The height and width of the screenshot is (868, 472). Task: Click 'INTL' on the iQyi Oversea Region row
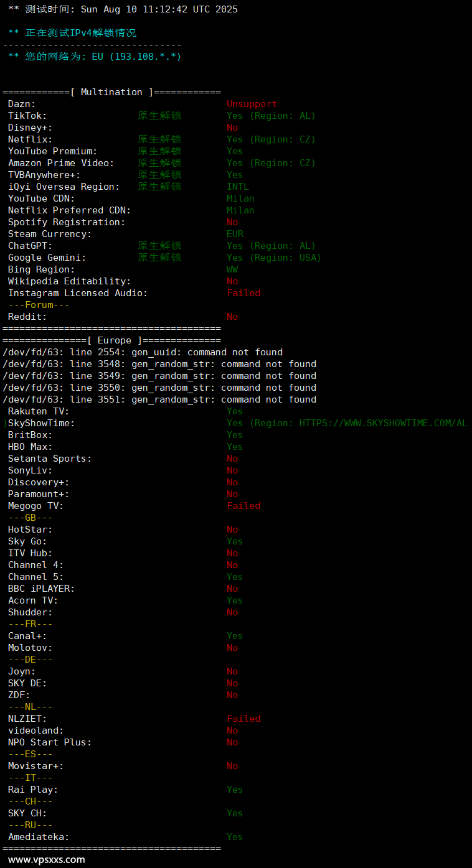[x=238, y=187]
